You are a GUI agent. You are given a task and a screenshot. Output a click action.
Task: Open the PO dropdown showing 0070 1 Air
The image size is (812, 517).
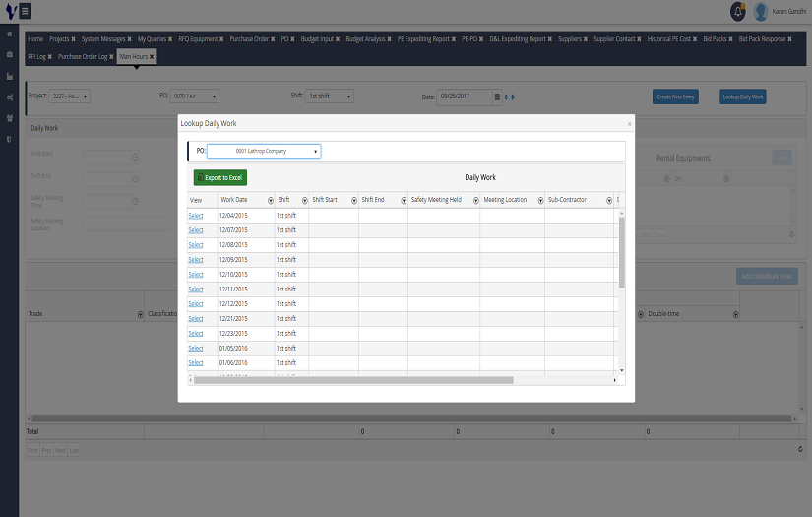tap(194, 97)
